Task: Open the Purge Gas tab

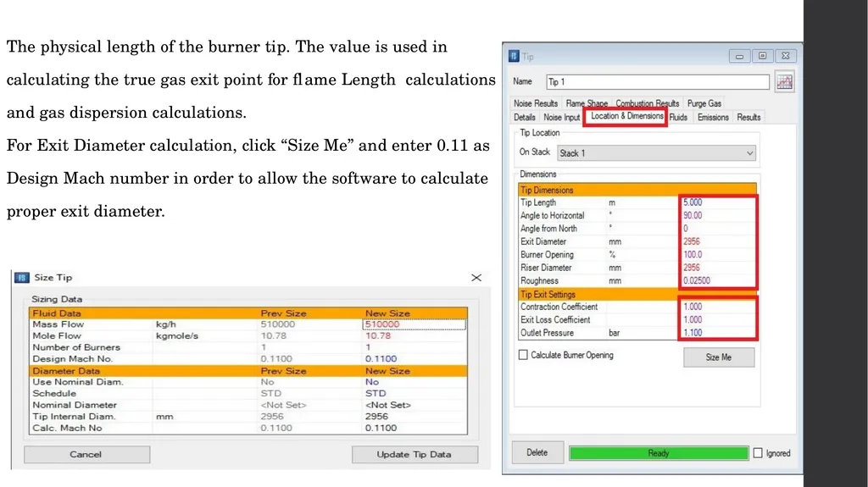Action: [704, 103]
